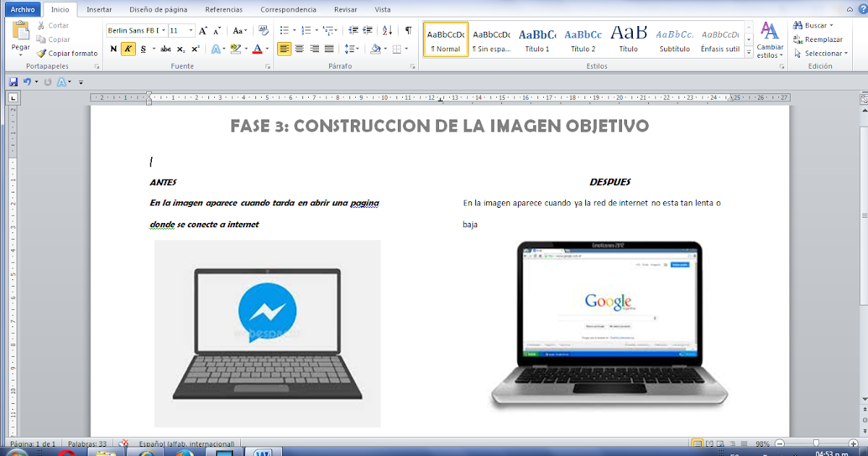
Task: Save document from quick access toolbar
Action: click(x=13, y=82)
